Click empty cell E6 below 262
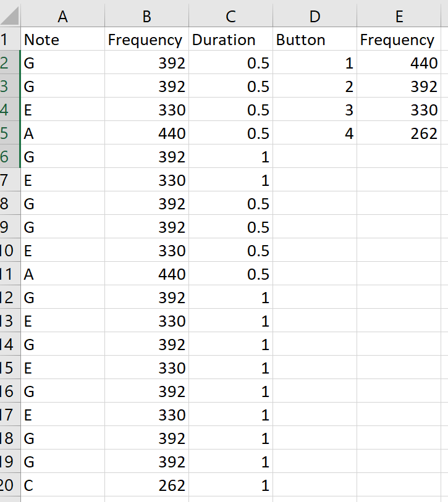Screen dimensions: 448x502 pyautogui.click(x=399, y=156)
